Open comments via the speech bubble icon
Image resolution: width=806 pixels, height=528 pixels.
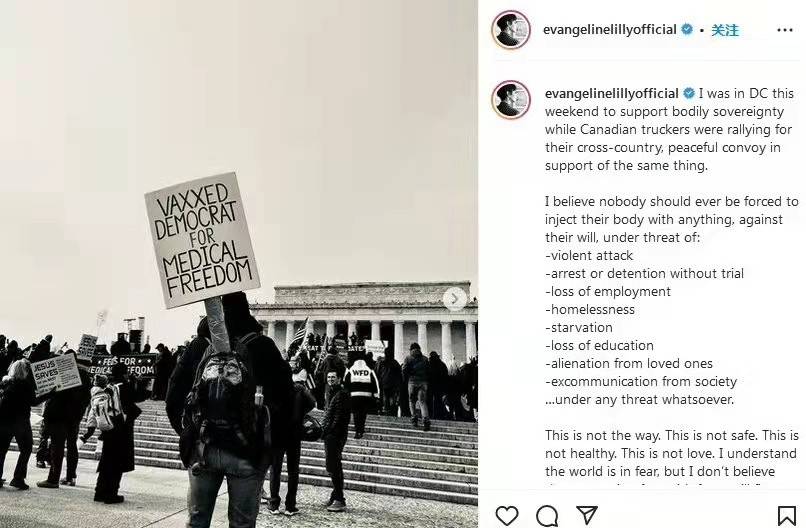coord(547,516)
